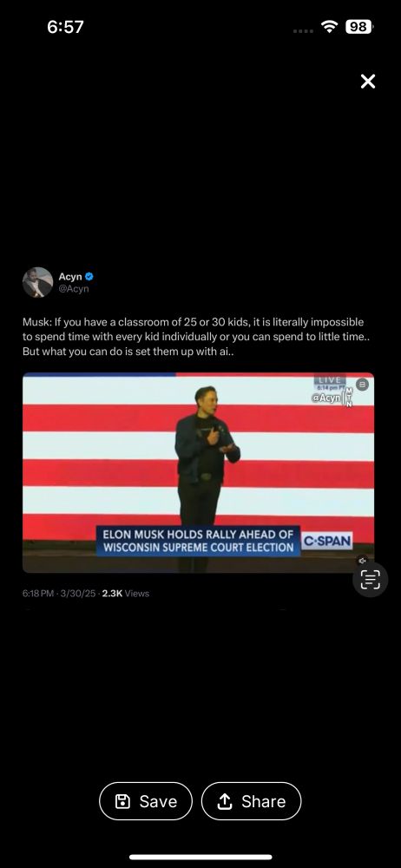Screen dimensions: 401x868
Task: Tap the blue verified badge beside Acyn
Action: [x=89, y=276]
